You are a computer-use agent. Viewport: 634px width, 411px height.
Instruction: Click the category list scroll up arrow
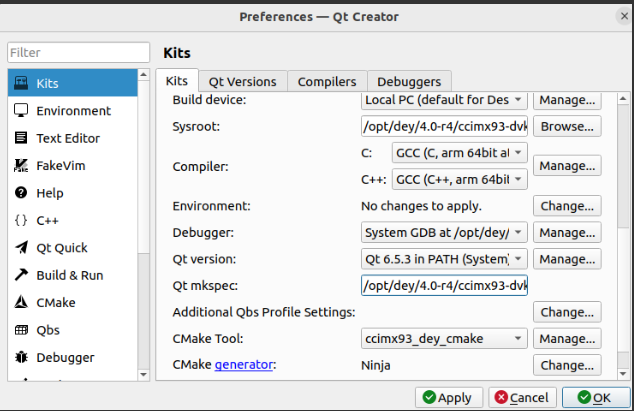(144, 75)
